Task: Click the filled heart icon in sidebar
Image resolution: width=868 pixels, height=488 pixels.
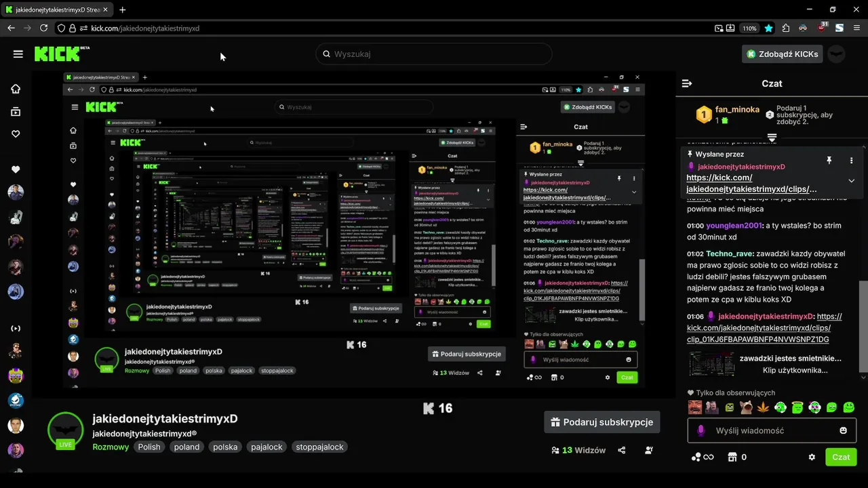Action: click(x=16, y=169)
